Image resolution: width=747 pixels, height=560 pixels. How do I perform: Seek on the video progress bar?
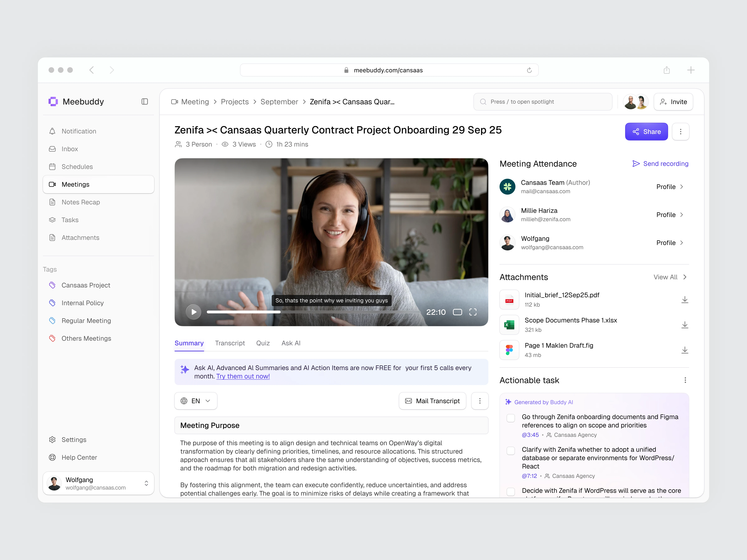pos(338,312)
